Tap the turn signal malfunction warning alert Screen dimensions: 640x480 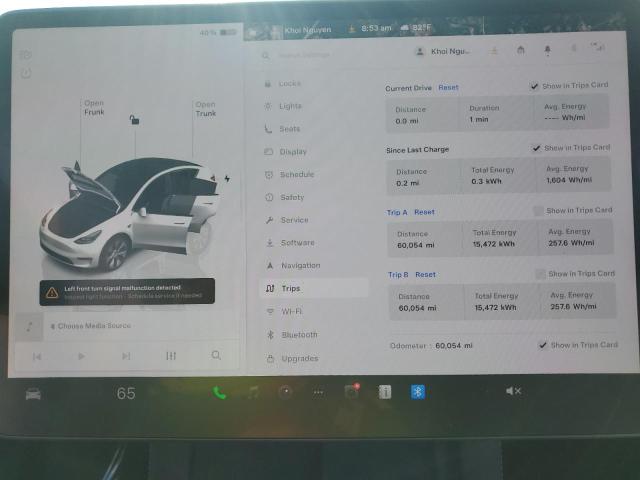coord(127,291)
